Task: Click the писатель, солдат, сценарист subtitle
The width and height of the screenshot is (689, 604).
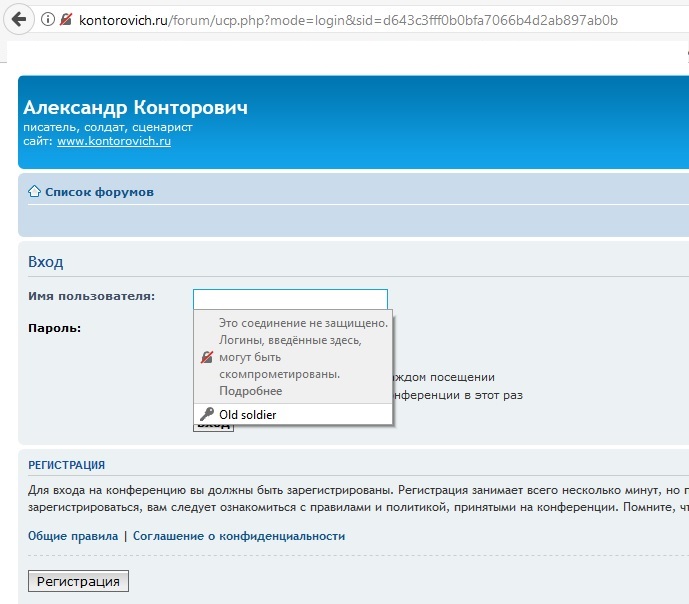Action: [x=108, y=127]
